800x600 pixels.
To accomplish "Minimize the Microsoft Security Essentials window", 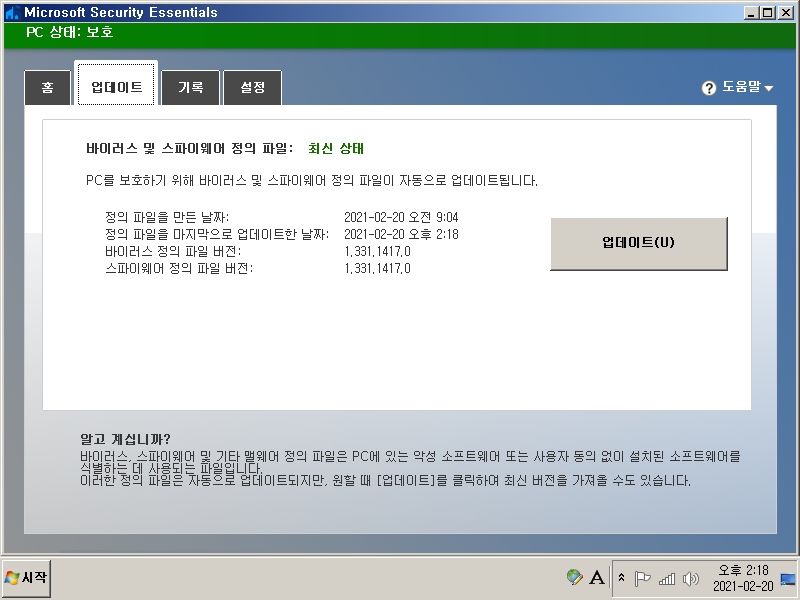I will click(x=751, y=13).
